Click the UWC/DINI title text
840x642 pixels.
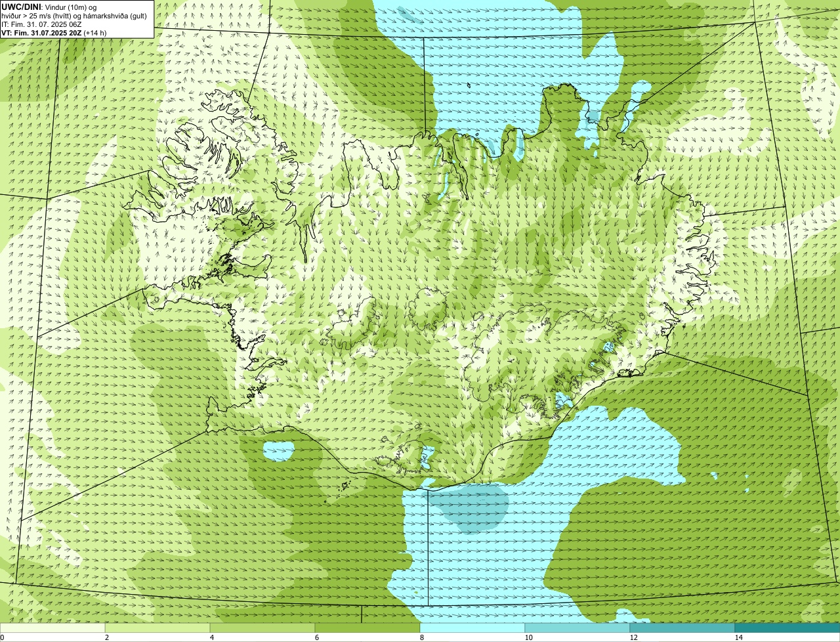[20, 7]
